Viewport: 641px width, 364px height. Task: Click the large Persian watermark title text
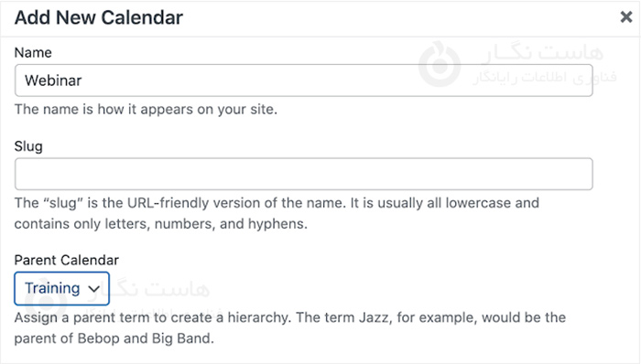542,53
